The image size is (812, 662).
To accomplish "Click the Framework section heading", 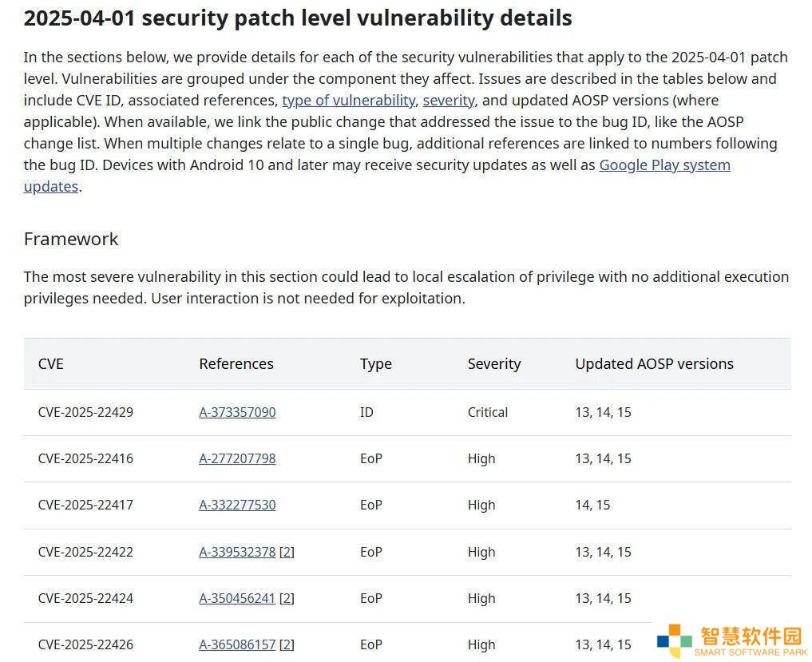I will [x=71, y=239].
